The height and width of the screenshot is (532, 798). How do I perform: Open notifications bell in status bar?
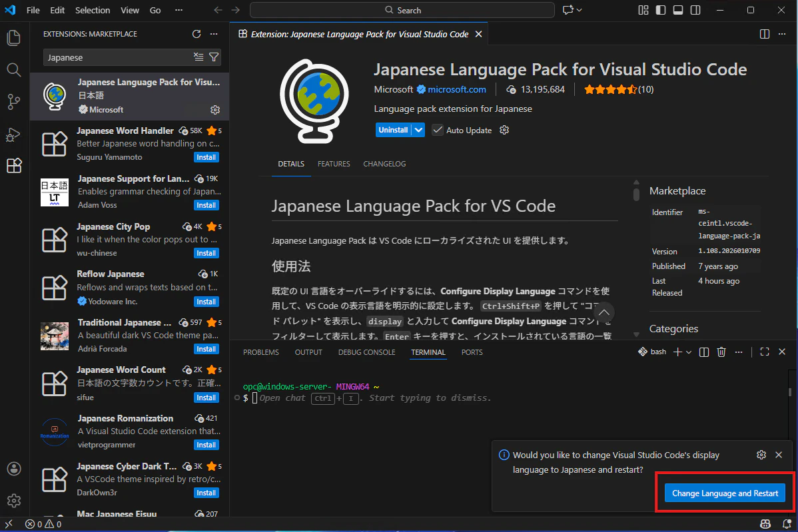pyautogui.click(x=786, y=524)
